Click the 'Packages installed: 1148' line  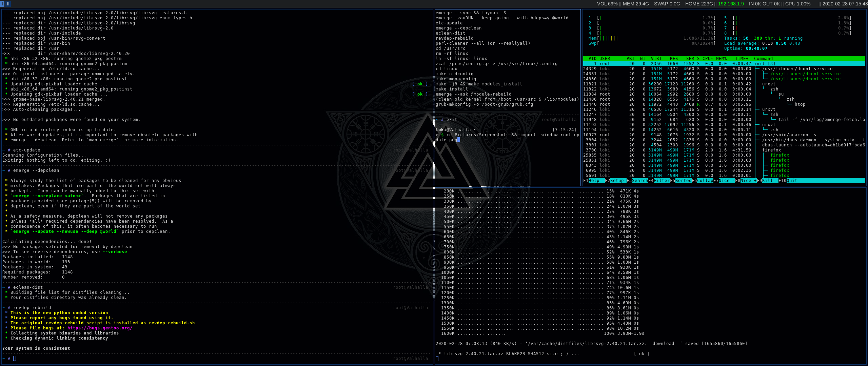(x=37, y=257)
